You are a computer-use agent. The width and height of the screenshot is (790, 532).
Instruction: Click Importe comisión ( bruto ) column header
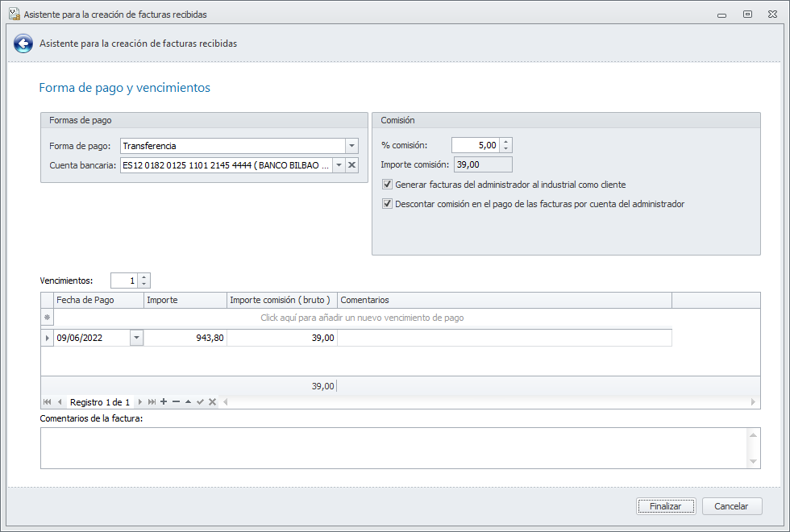click(282, 300)
